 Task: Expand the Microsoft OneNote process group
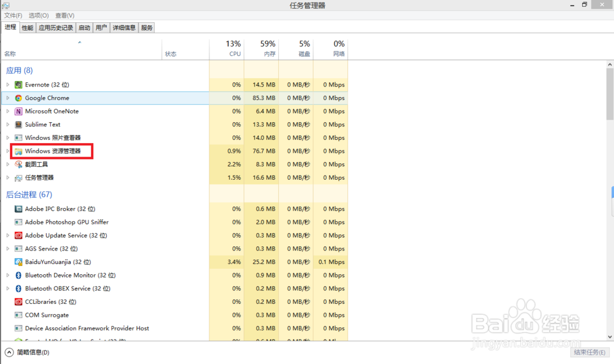[x=7, y=111]
